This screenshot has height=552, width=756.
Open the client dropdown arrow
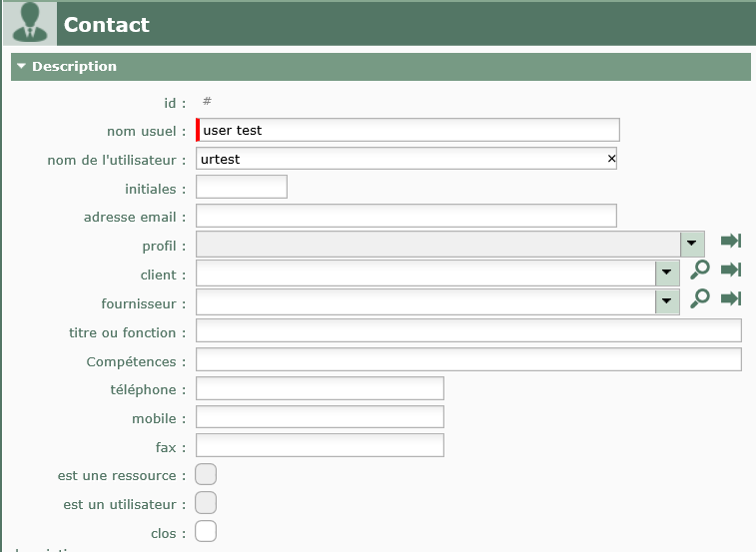click(667, 274)
